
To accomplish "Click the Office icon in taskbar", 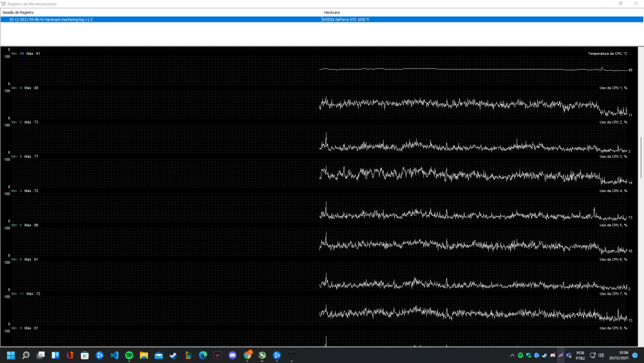I will (70, 355).
